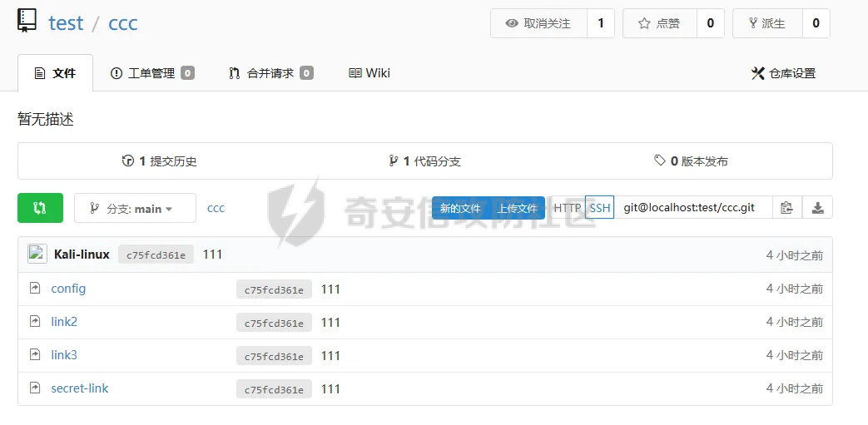Click the 新的文件 new file button
This screenshot has height=425, width=868.
tap(460, 208)
